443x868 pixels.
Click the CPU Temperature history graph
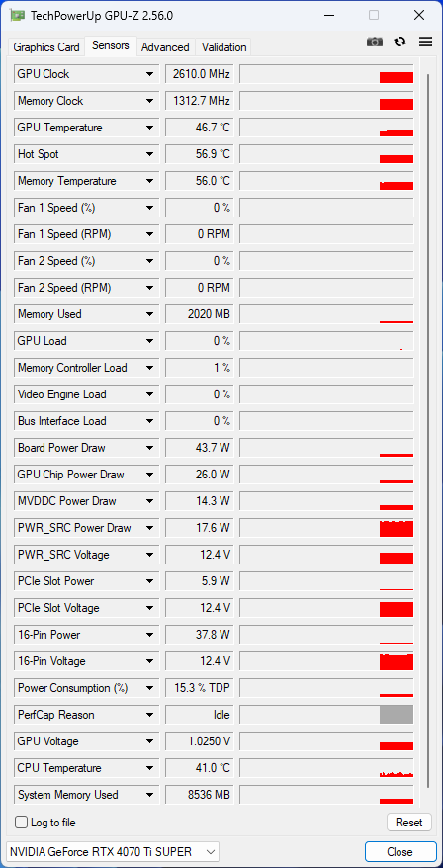tap(326, 768)
